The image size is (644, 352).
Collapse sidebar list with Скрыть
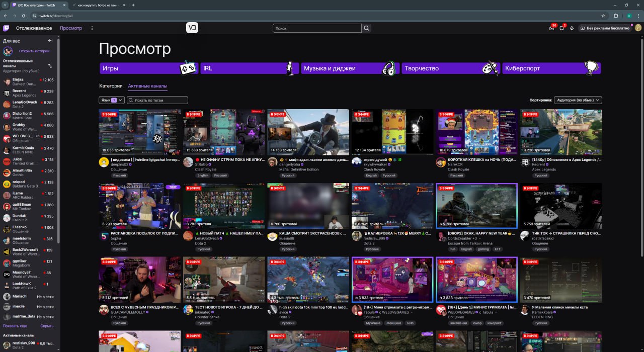[47, 326]
